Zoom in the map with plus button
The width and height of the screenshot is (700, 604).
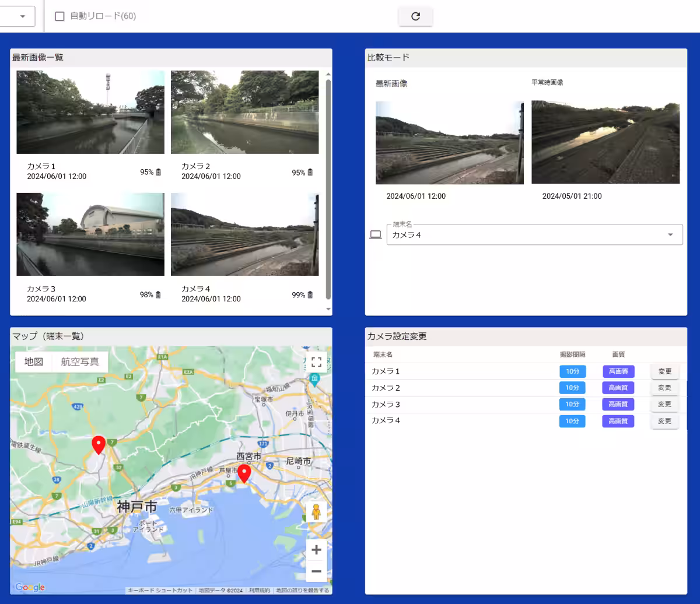tap(316, 550)
